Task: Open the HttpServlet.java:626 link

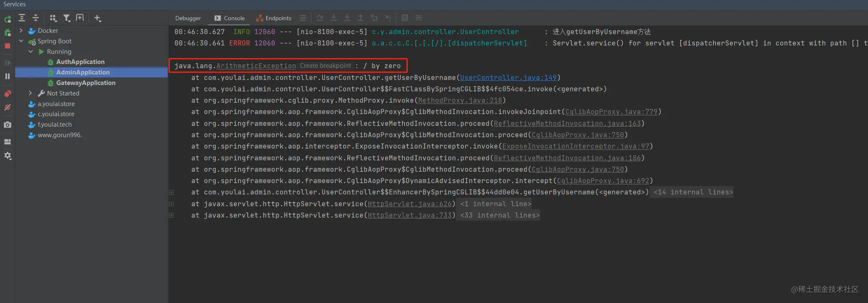Action: pyautogui.click(x=409, y=204)
